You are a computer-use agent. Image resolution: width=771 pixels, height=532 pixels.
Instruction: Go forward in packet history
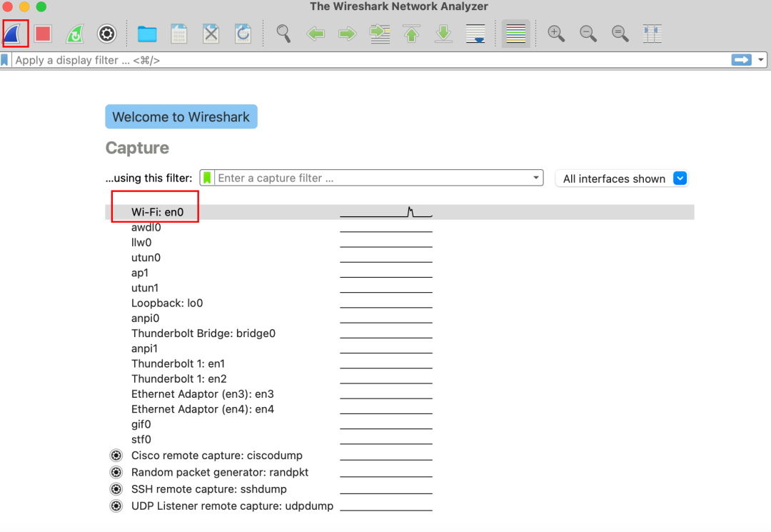tap(348, 34)
